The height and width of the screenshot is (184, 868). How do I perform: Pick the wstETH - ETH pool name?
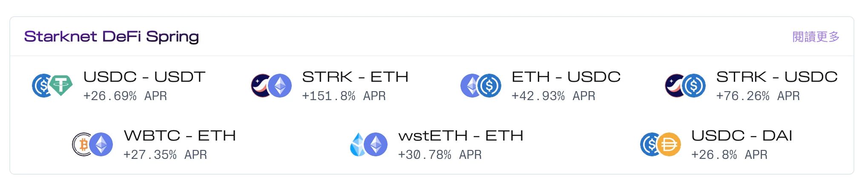coord(461,135)
